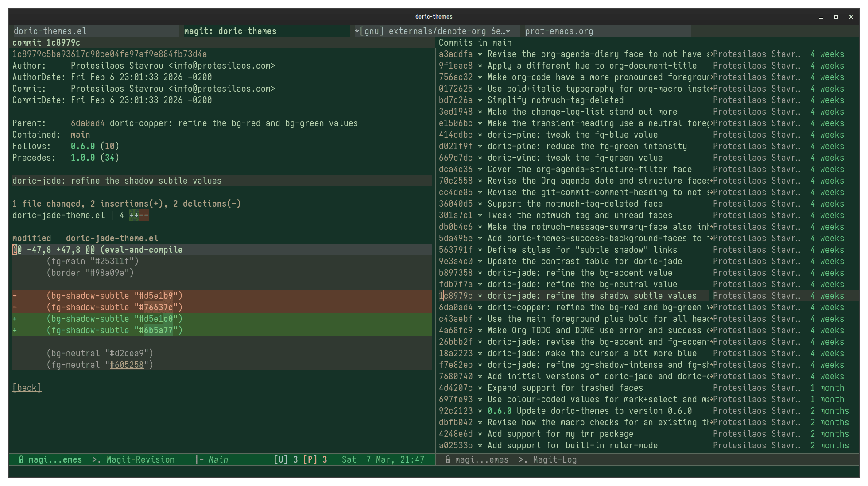Image resolution: width=868 pixels, height=486 pixels.
Task: Click the [U] 3 unpulled indicator
Action: pyautogui.click(x=286, y=459)
